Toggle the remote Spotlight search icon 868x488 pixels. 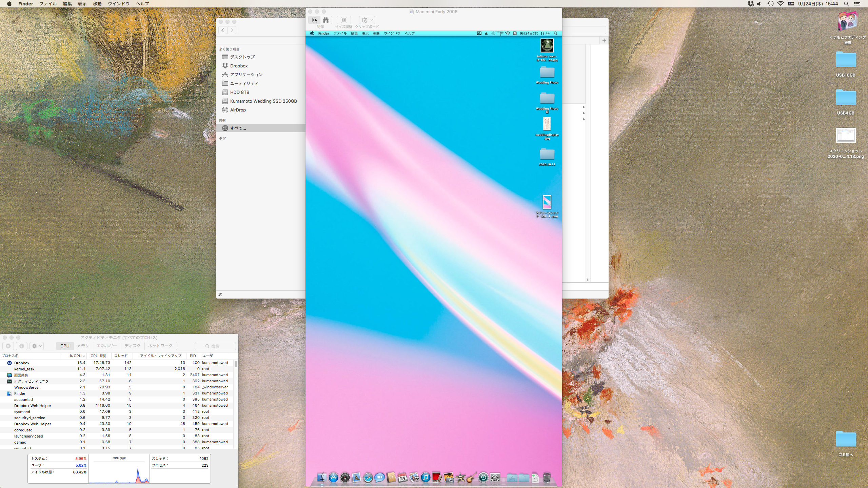tap(555, 33)
